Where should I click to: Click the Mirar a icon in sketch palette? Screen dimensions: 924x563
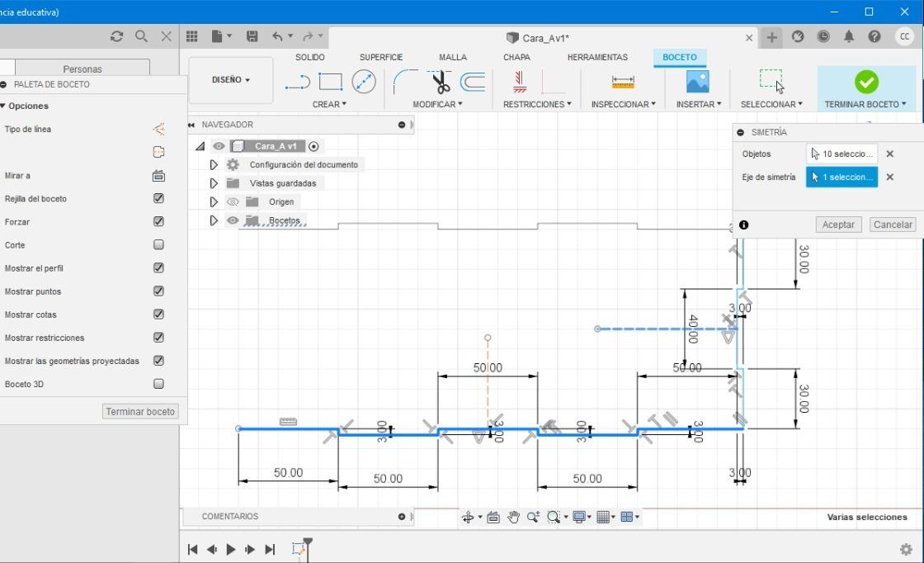[158, 176]
